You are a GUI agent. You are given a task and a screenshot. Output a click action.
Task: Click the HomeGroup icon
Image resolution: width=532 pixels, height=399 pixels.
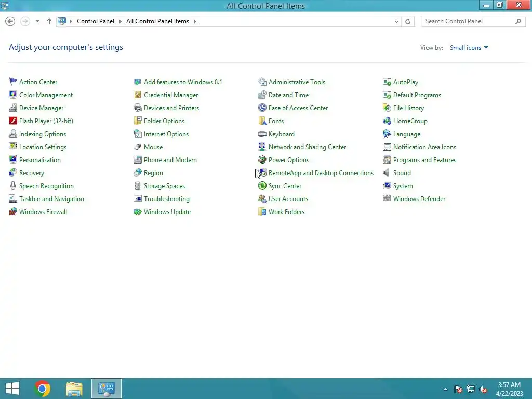(x=387, y=121)
